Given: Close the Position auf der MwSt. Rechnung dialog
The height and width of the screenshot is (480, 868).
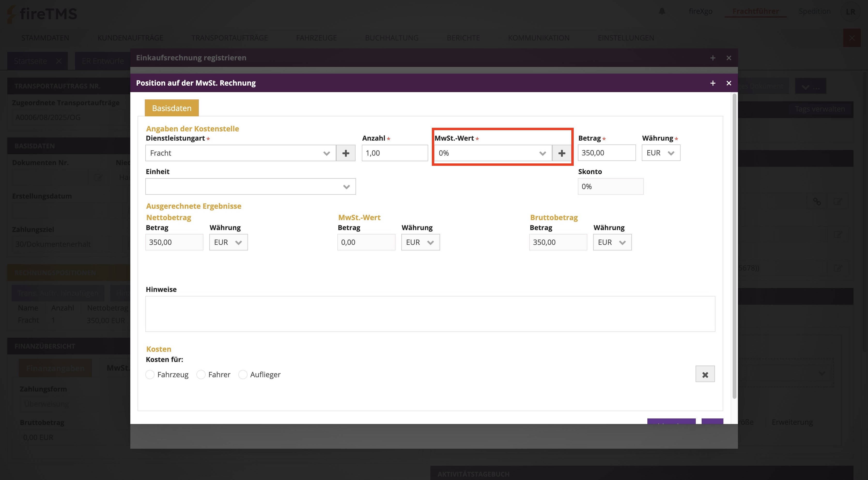Looking at the screenshot, I should click(729, 83).
